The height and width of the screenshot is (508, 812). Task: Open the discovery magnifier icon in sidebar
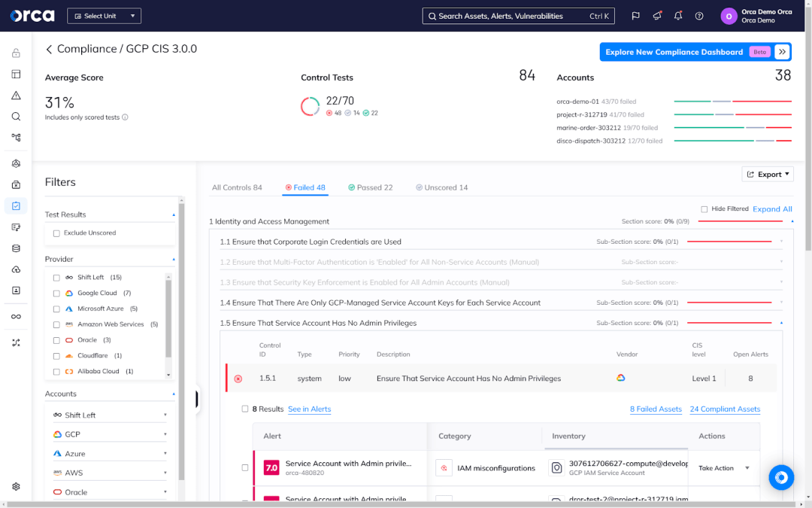(16, 117)
